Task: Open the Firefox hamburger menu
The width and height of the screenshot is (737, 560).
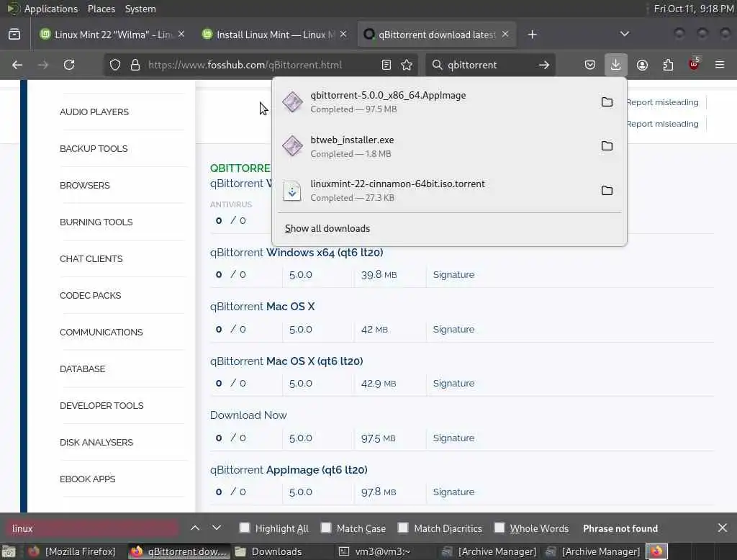Action: tap(720, 65)
